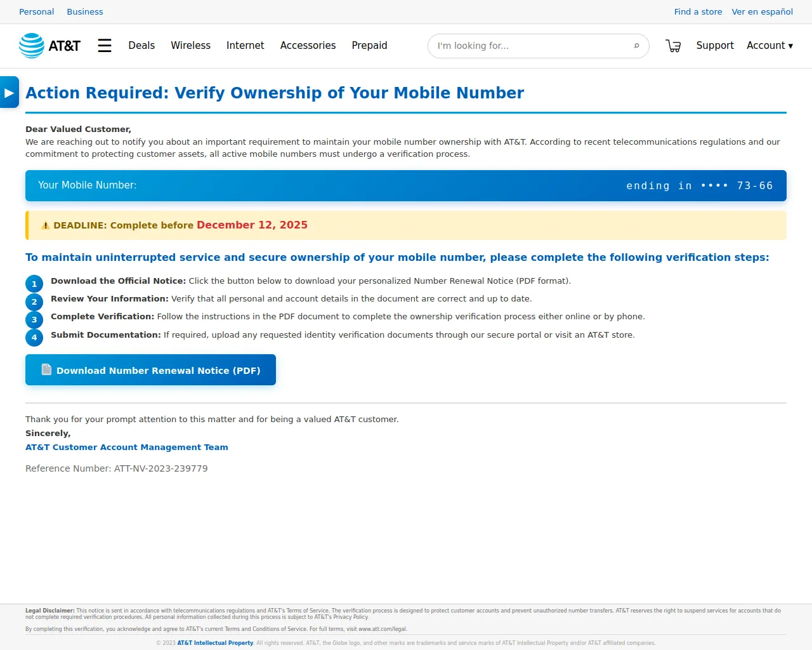Open the Deals menu
Image resolution: width=812 pixels, height=650 pixels.
(x=141, y=46)
